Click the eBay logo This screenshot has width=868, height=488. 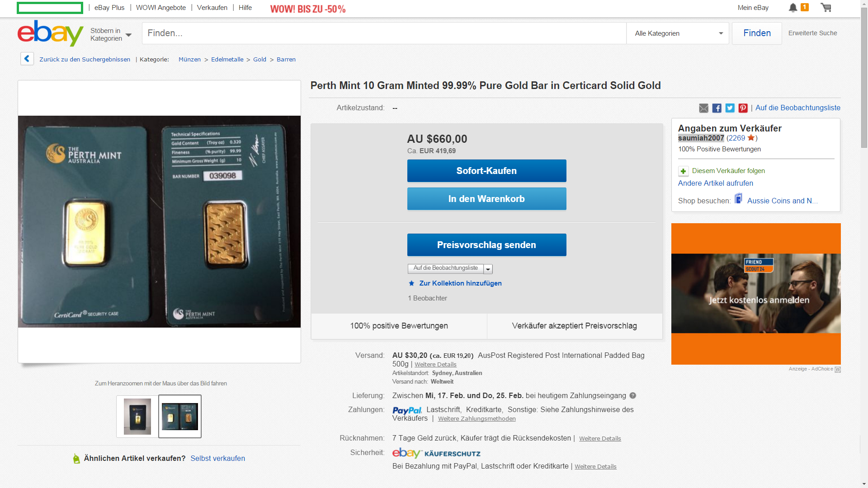(50, 33)
